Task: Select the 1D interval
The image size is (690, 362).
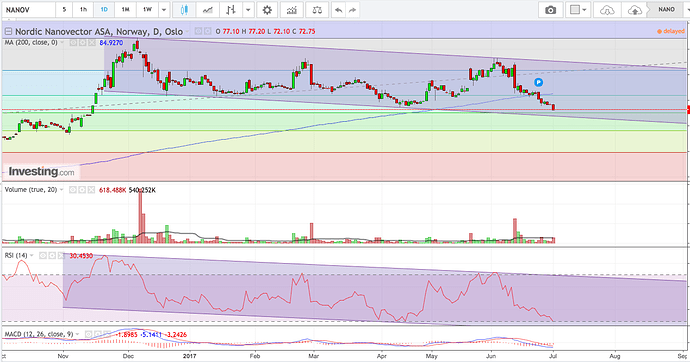Action: 104,10
